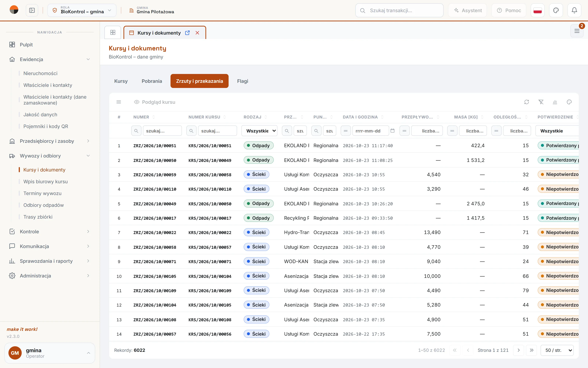Open Kursy i dokumenty tab in new window
The image size is (588, 368).
187,33
